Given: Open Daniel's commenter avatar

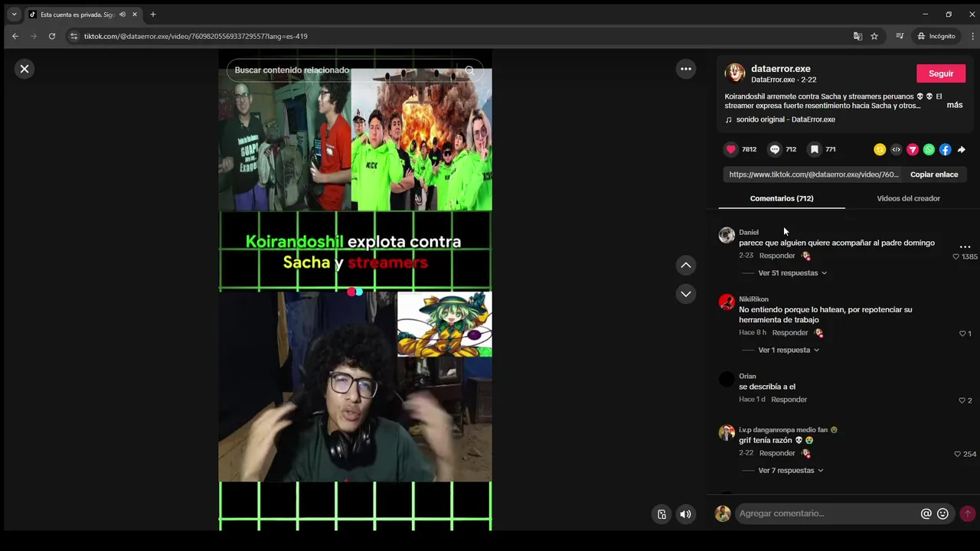Looking at the screenshot, I should tap(727, 235).
